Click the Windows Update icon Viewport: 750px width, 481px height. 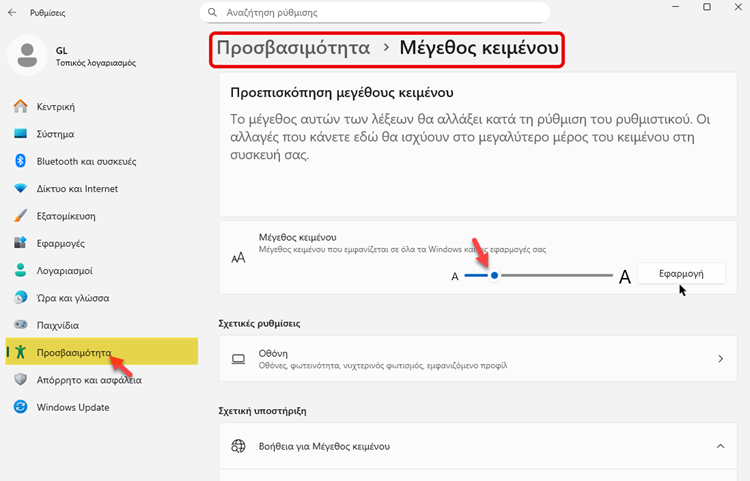(20, 407)
